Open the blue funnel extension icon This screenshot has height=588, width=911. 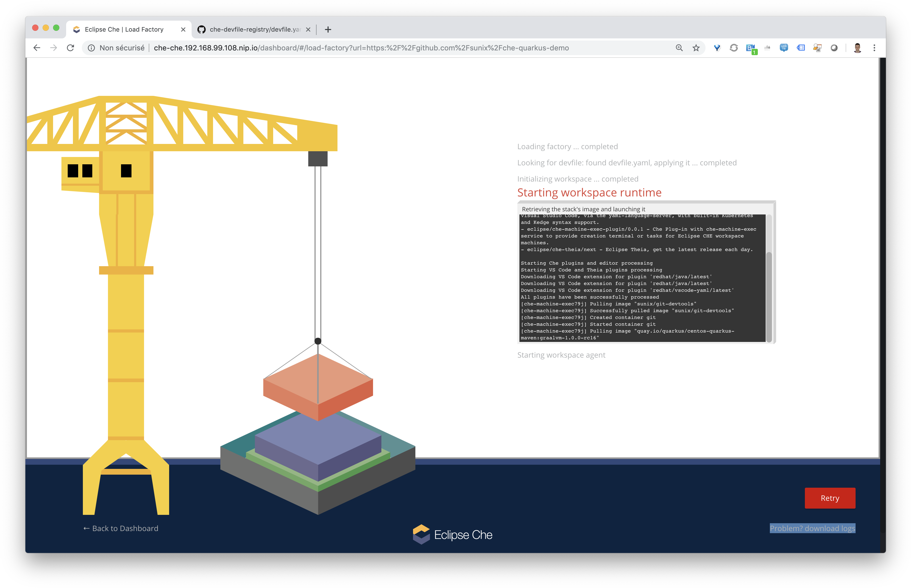coord(717,48)
